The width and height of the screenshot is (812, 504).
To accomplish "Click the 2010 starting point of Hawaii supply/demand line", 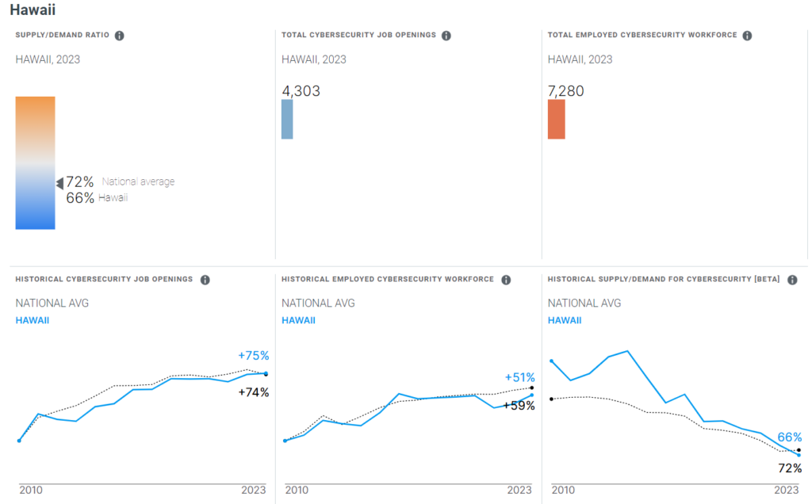I will tap(551, 361).
